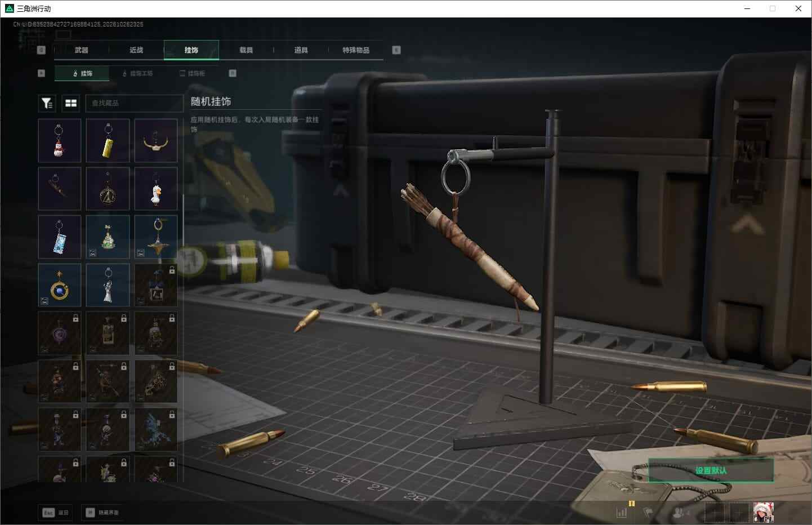Image resolution: width=812 pixels, height=525 pixels.
Task: Open the statistics bars icon
Action: tap(622, 513)
